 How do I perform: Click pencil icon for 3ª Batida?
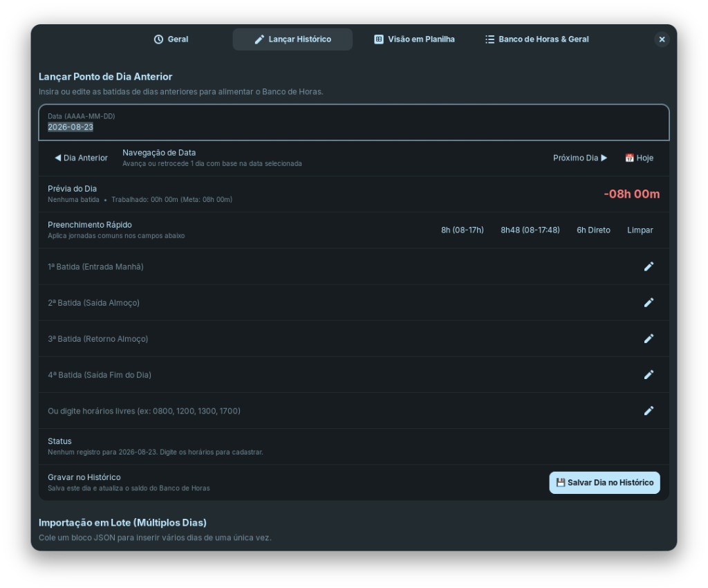click(649, 339)
